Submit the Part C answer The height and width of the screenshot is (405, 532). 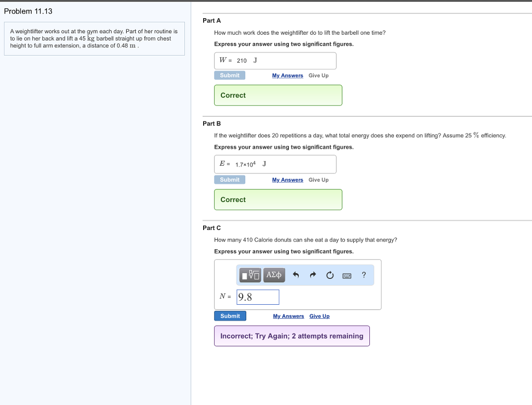230,316
